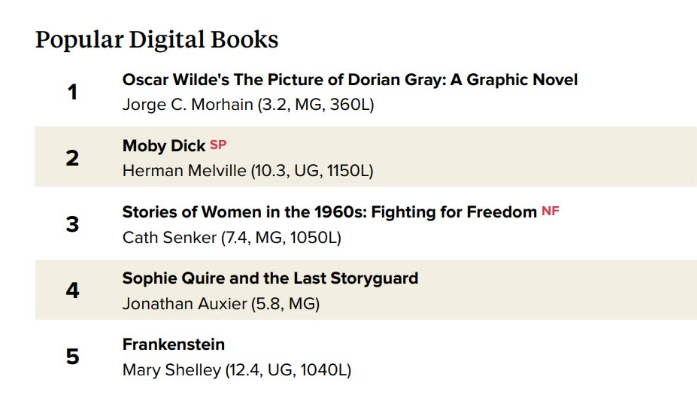Select author line Jorge C. Morhain

[248, 105]
